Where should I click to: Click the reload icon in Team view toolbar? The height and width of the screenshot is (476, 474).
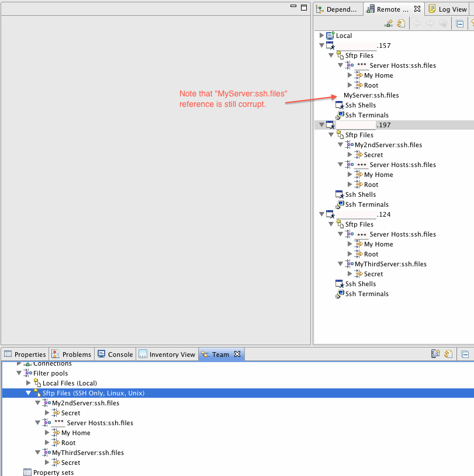(x=448, y=354)
